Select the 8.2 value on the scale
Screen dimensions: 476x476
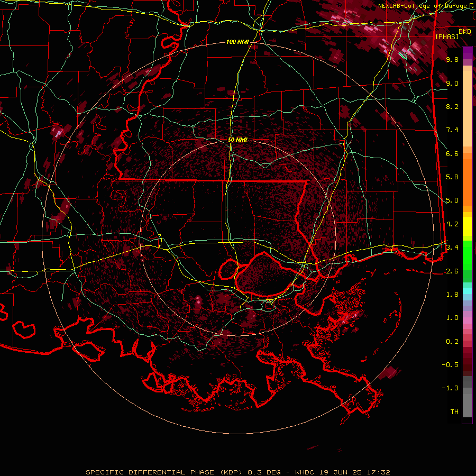click(452, 106)
